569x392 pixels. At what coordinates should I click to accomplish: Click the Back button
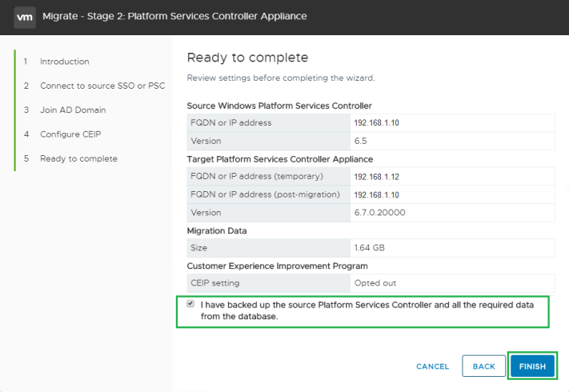[483, 366]
